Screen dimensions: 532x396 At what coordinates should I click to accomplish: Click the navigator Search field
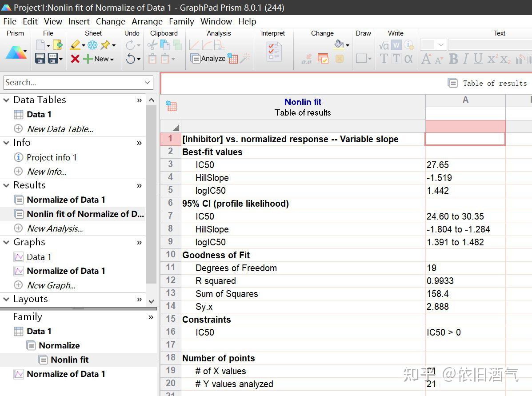(73, 82)
